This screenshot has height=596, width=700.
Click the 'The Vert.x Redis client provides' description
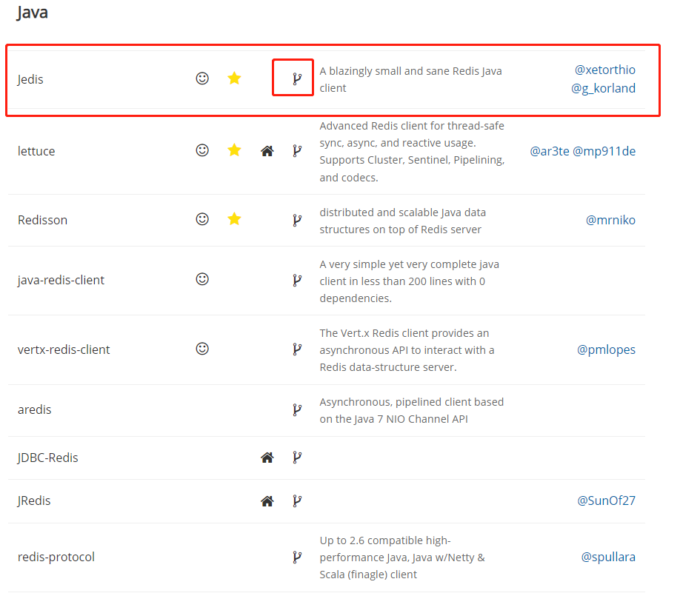(x=407, y=350)
